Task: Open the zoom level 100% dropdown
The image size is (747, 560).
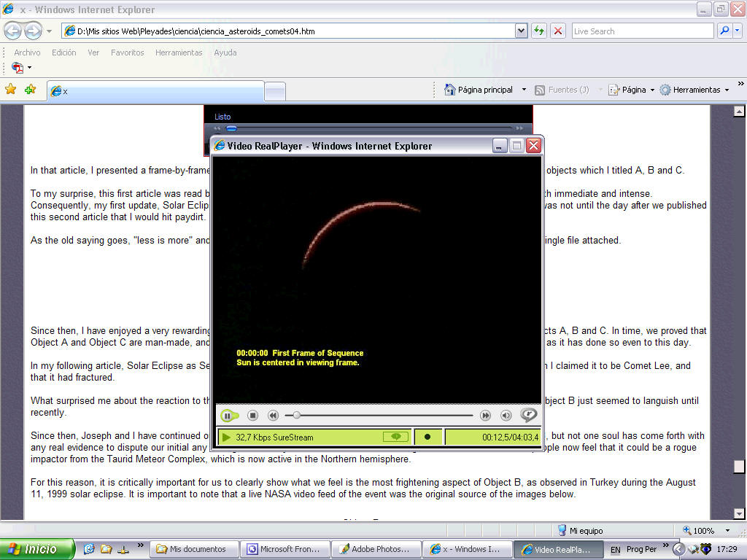Action: [x=727, y=531]
